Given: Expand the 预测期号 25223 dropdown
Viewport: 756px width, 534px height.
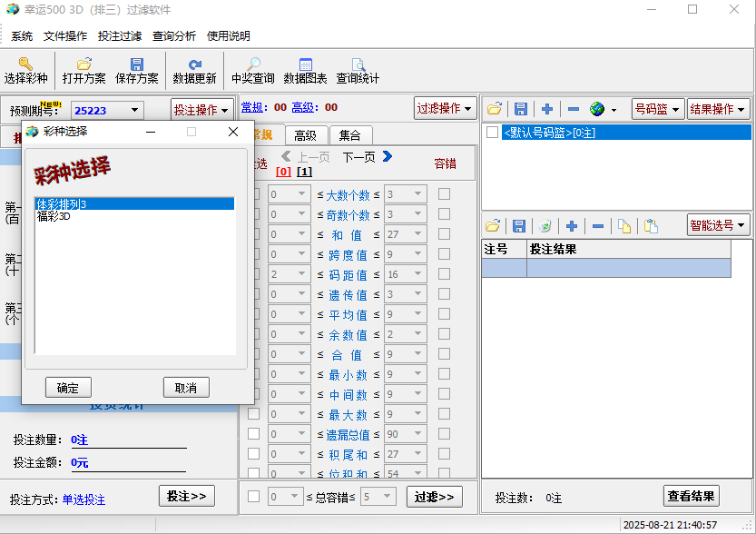Looking at the screenshot, I should pyautogui.click(x=135, y=110).
